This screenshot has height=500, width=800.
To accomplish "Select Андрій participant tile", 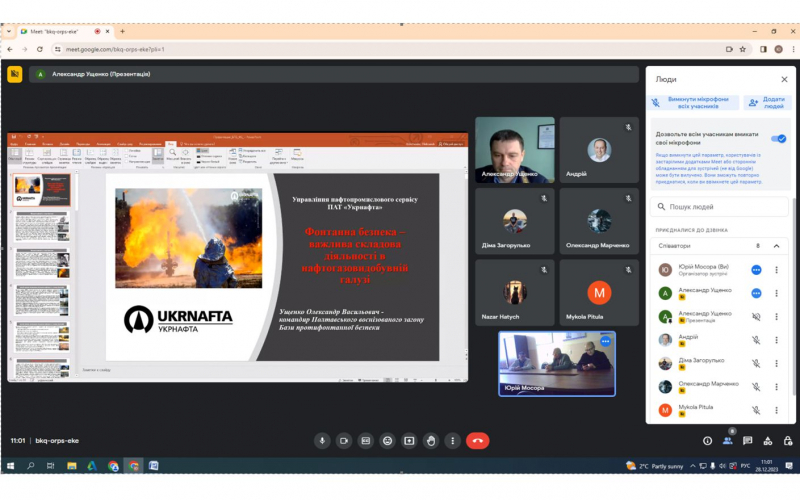I will [599, 150].
